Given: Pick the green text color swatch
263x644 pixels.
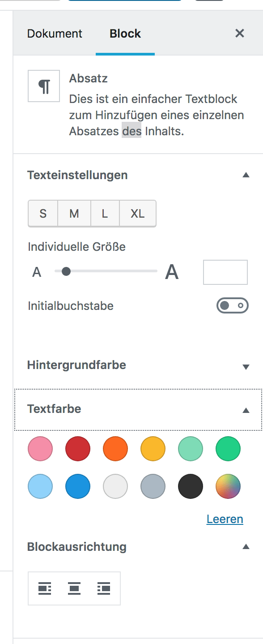Looking at the screenshot, I should pos(228,448).
